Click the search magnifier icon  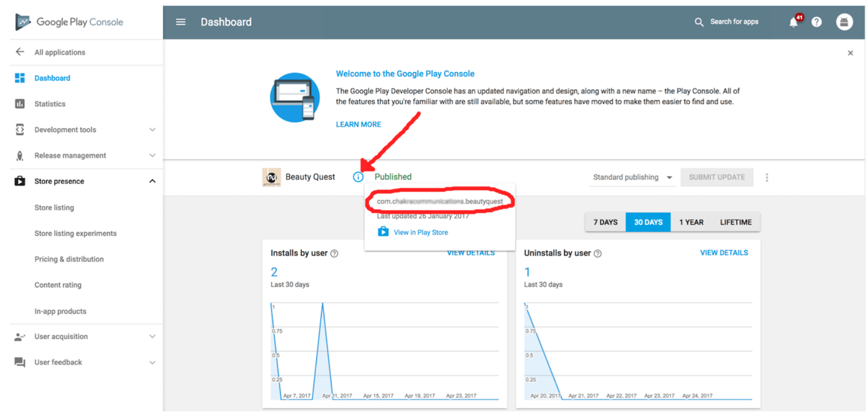(699, 22)
